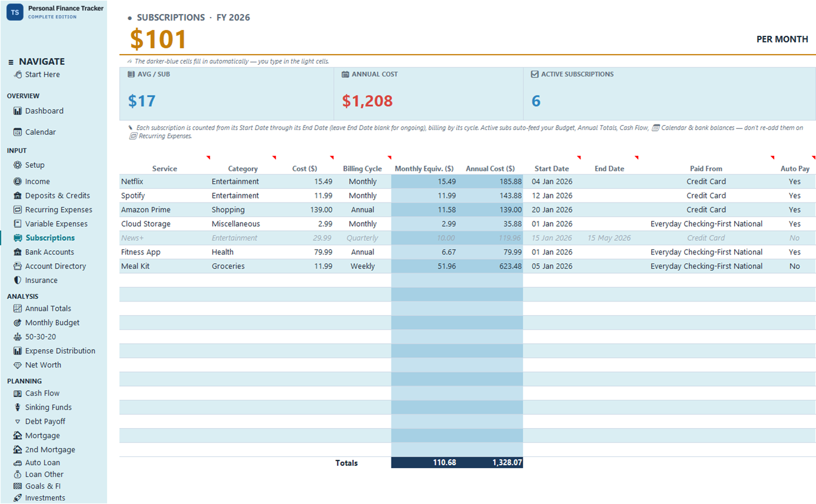Select the Paid From column header
Viewport: 816px width, 504px height.
[x=706, y=169]
